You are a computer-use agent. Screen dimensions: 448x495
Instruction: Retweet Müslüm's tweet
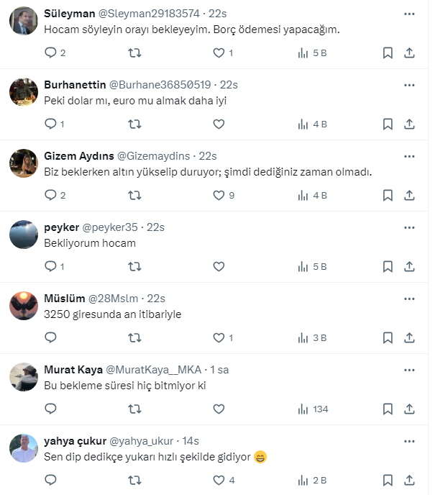point(134,337)
